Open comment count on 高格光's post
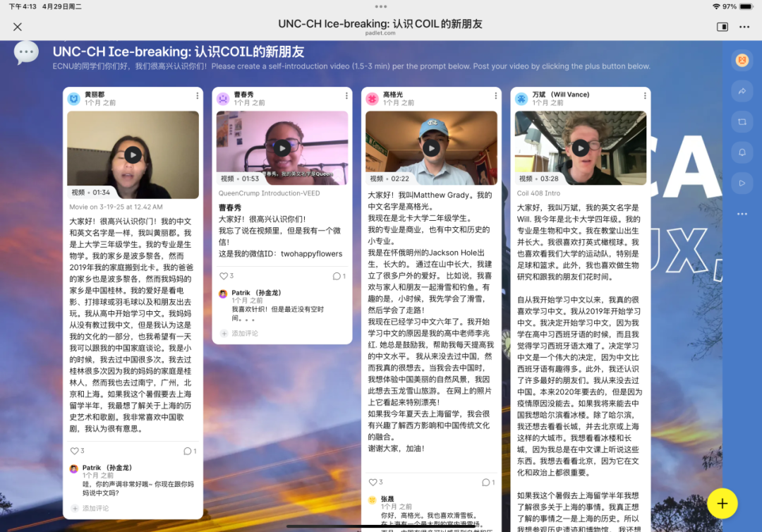This screenshot has width=762, height=532. (488, 482)
